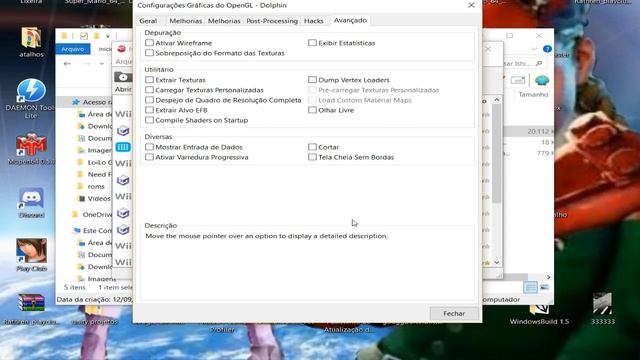
Task: Click the Tamanho column header
Action: point(533,94)
